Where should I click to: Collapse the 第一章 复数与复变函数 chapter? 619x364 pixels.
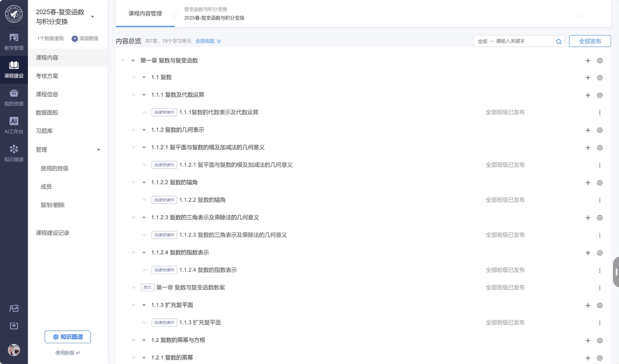(x=133, y=61)
